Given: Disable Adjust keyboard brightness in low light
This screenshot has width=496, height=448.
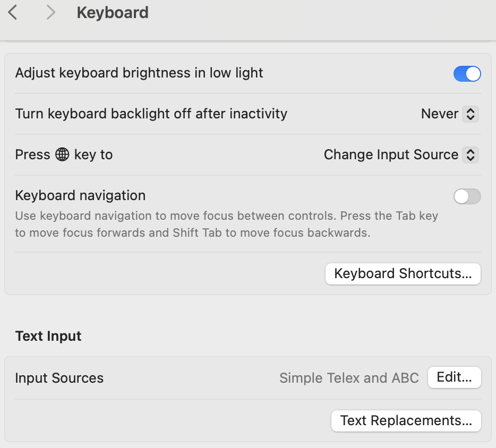Looking at the screenshot, I should tap(467, 73).
